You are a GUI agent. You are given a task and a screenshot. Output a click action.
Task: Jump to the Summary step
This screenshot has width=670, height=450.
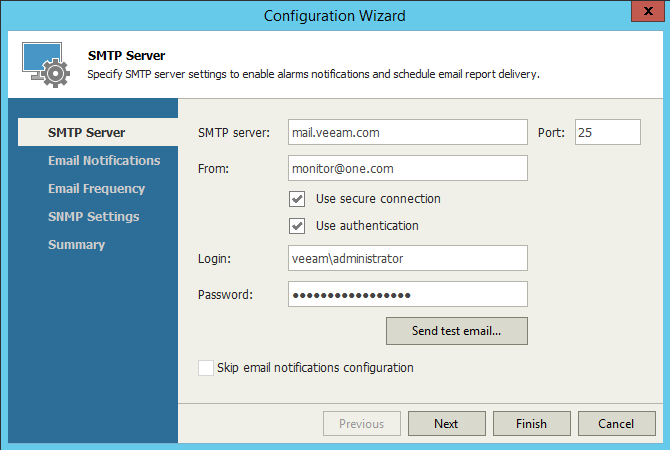click(76, 244)
